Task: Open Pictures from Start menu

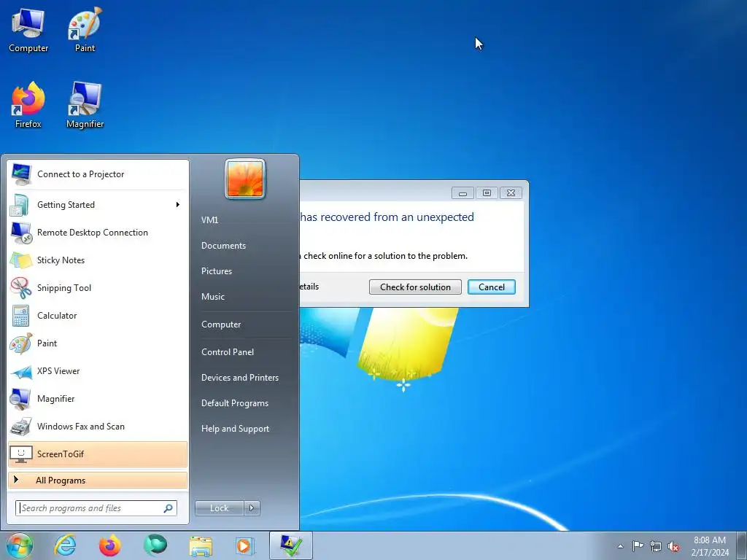Action: [217, 271]
